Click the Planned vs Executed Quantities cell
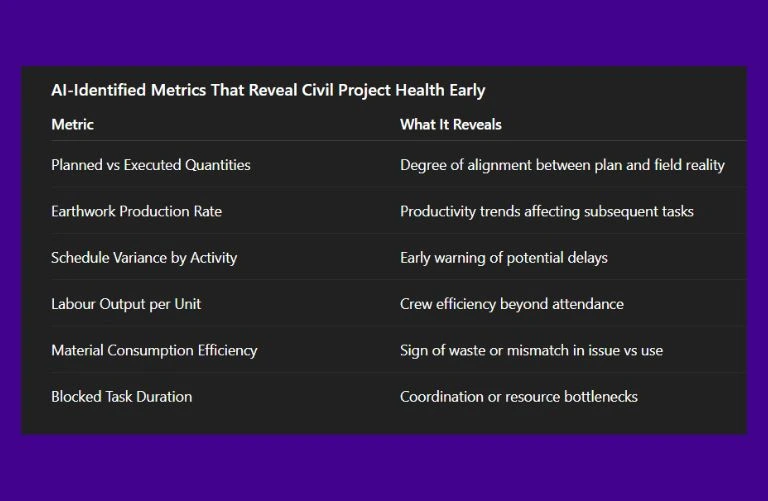This screenshot has width=768, height=501. point(151,165)
